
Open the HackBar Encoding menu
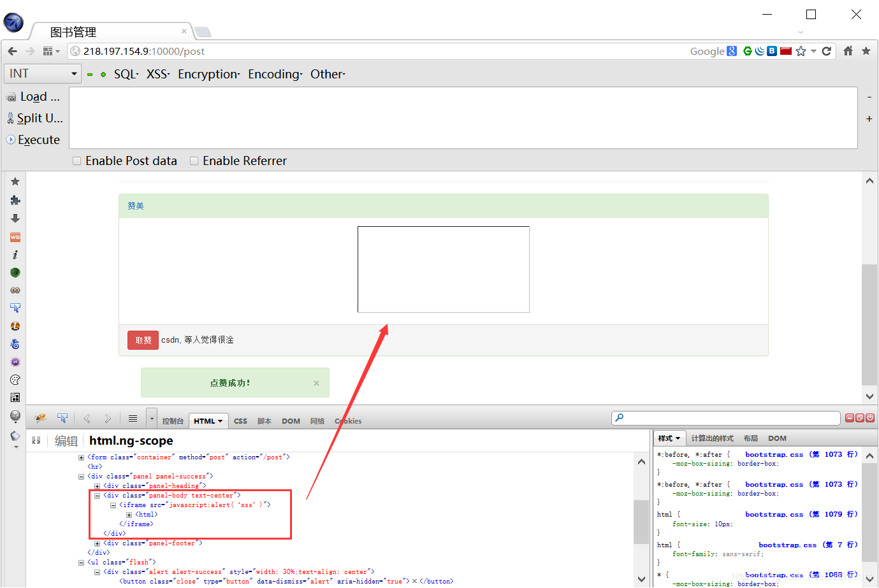[x=275, y=75]
